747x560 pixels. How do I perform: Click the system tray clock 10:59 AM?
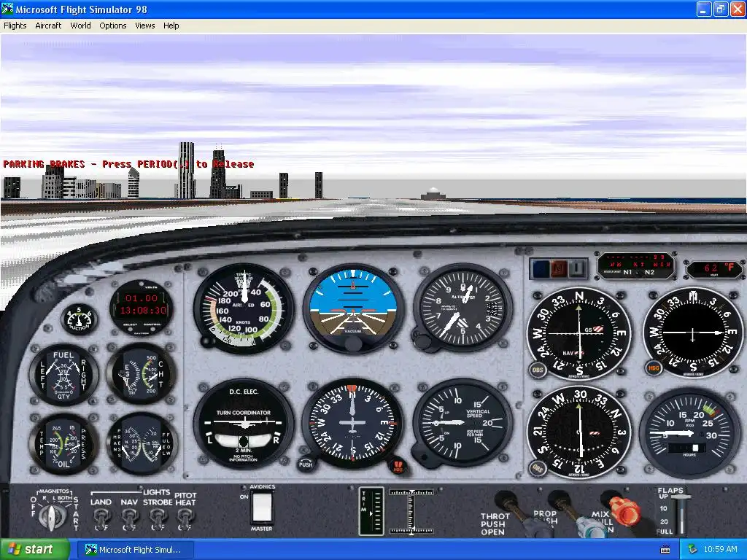720,550
